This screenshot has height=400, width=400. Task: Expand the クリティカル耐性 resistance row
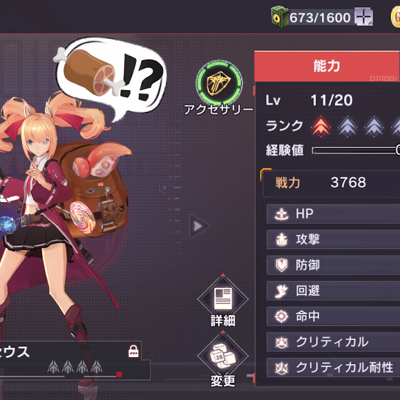[333, 368]
